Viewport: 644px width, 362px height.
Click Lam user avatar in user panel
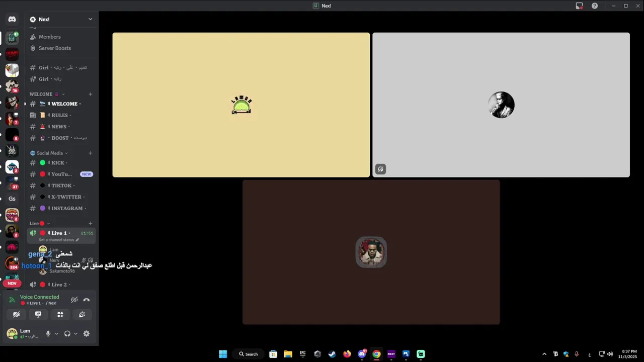click(x=12, y=333)
